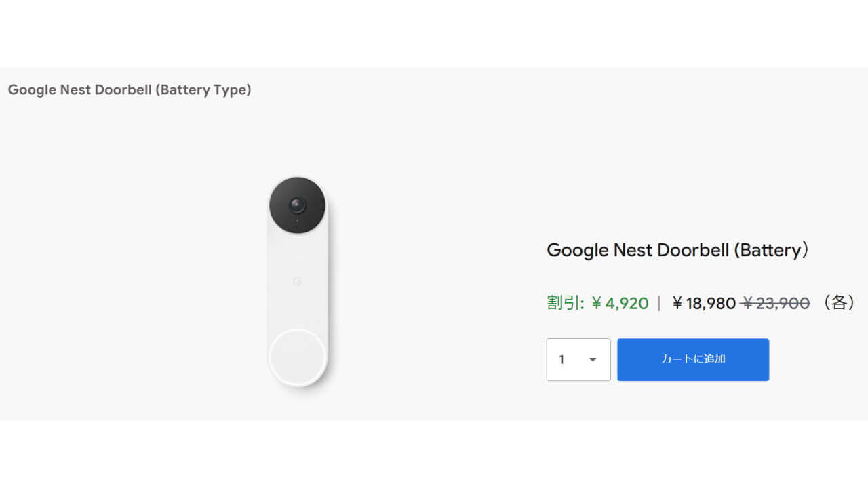Click the Google Nest Doorbell (Battery) product title

[x=677, y=250]
